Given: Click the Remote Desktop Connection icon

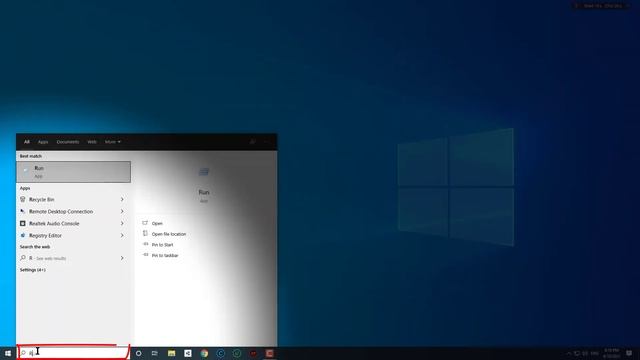Looking at the screenshot, I should (x=23, y=211).
